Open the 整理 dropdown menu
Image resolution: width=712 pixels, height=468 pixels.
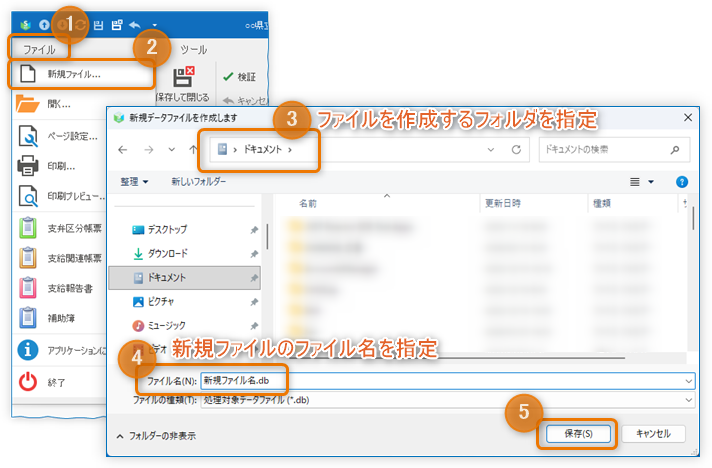pyautogui.click(x=134, y=182)
